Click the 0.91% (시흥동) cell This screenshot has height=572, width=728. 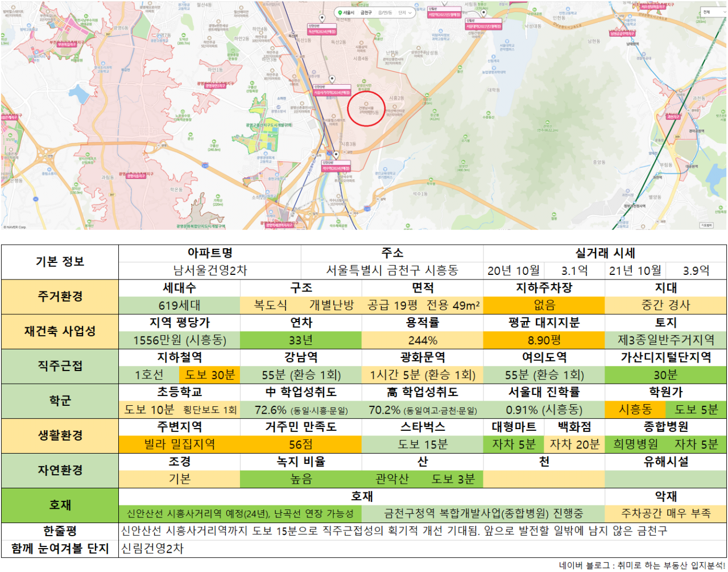tap(544, 409)
